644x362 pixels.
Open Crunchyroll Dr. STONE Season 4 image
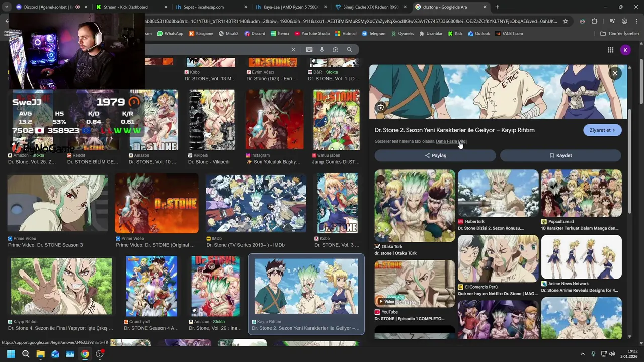click(151, 286)
